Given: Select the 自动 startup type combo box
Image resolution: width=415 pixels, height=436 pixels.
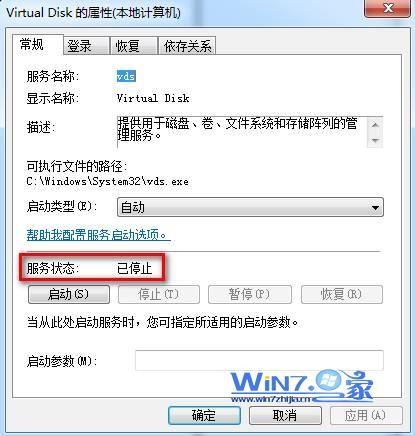Looking at the screenshot, I should tap(250, 207).
